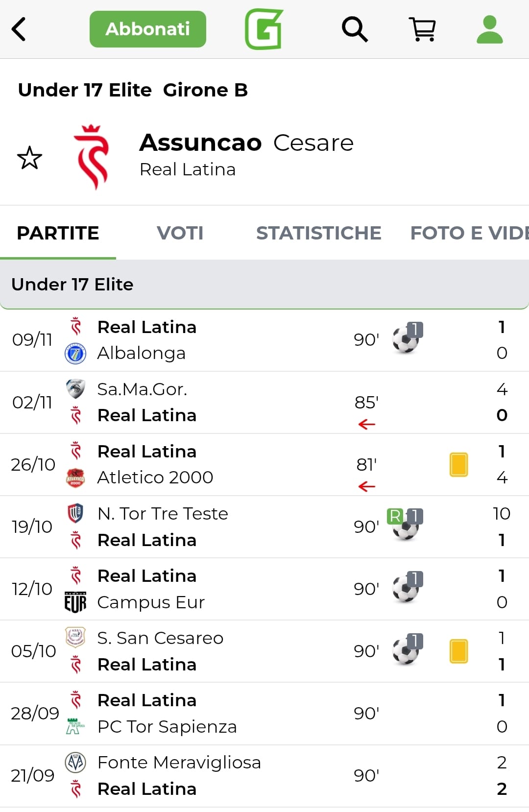Switch to the VOTI tab

coord(180,233)
